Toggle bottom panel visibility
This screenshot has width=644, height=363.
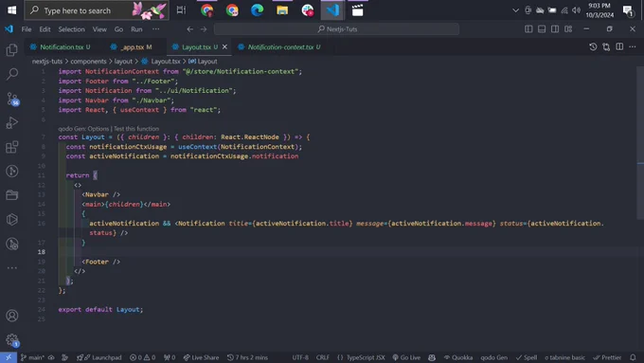[x=542, y=29]
